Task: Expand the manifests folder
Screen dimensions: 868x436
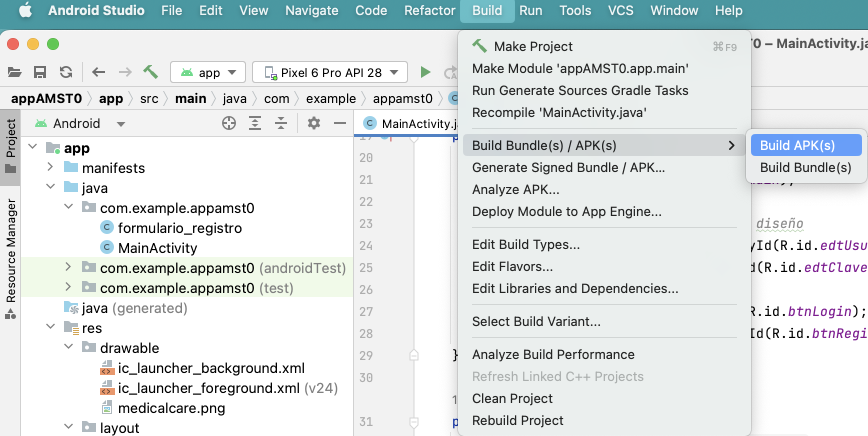Action: [50, 166]
